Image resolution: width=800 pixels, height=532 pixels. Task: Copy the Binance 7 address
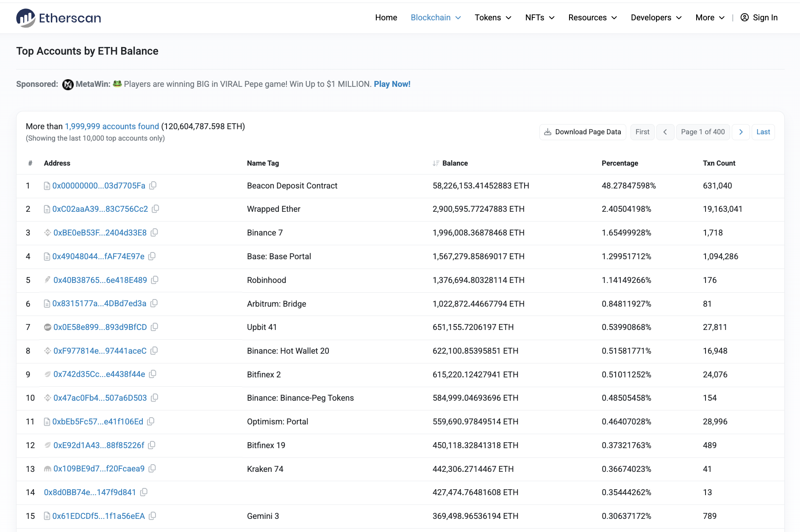[154, 233]
